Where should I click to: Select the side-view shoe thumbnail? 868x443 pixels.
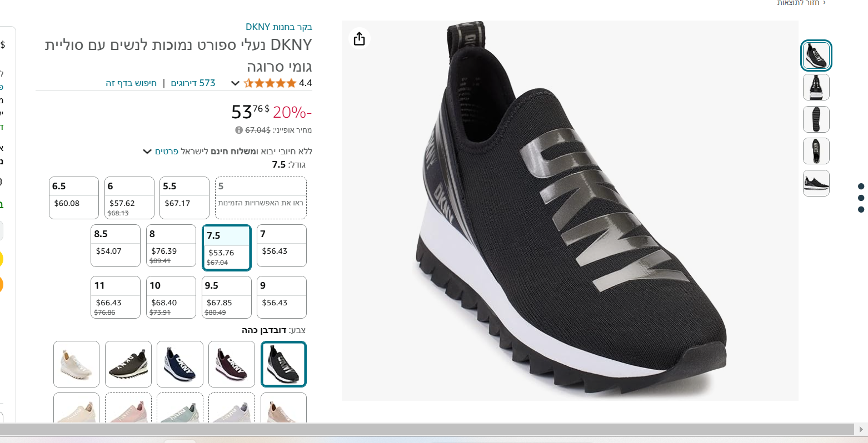point(816,183)
